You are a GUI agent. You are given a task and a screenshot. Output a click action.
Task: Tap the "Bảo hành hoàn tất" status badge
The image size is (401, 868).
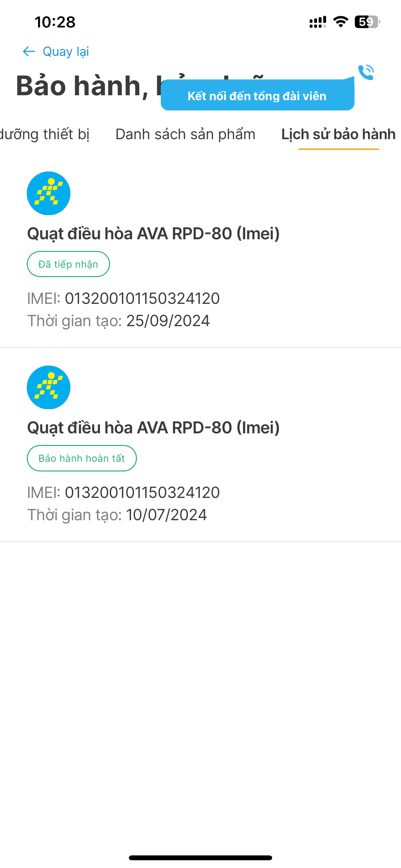[82, 458]
